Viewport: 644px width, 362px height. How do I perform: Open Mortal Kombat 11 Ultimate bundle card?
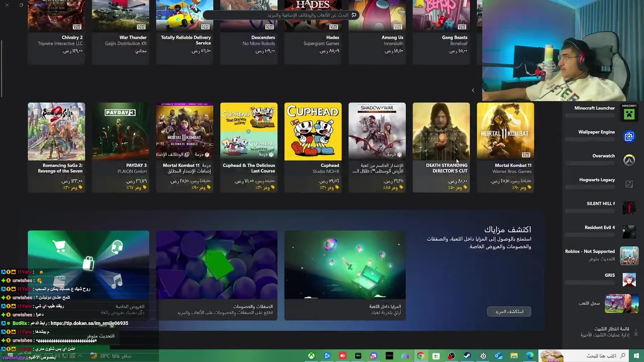185,147
